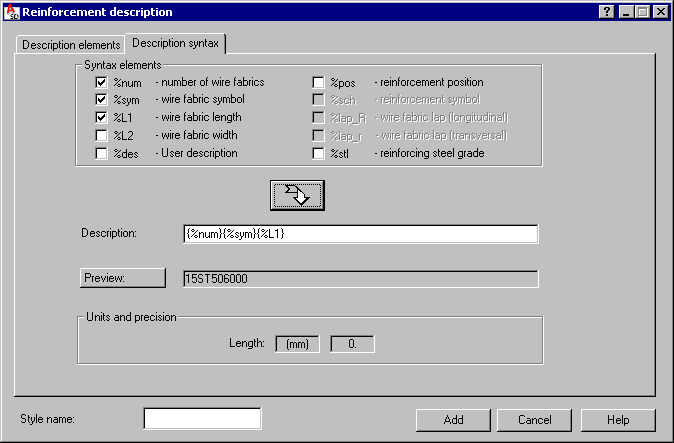Click the Add button
The image size is (674, 443).
pyautogui.click(x=453, y=420)
